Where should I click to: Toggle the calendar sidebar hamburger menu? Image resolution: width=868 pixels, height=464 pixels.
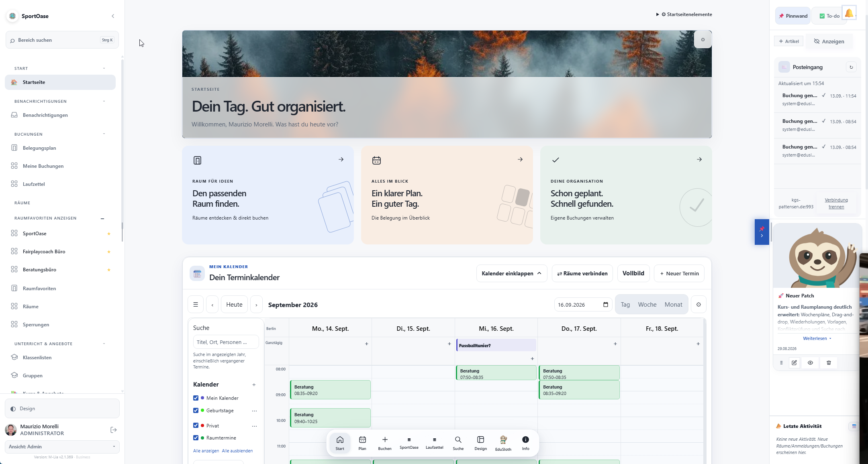point(196,305)
